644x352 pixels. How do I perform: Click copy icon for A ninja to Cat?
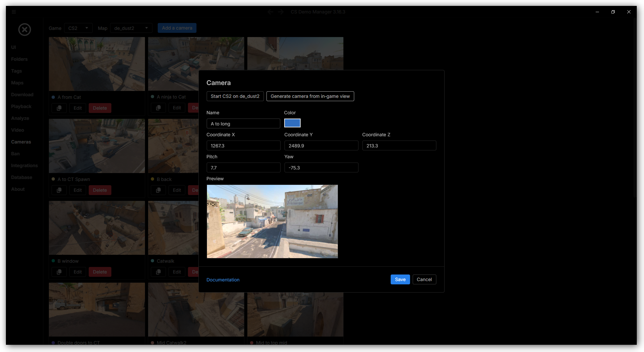coord(158,108)
